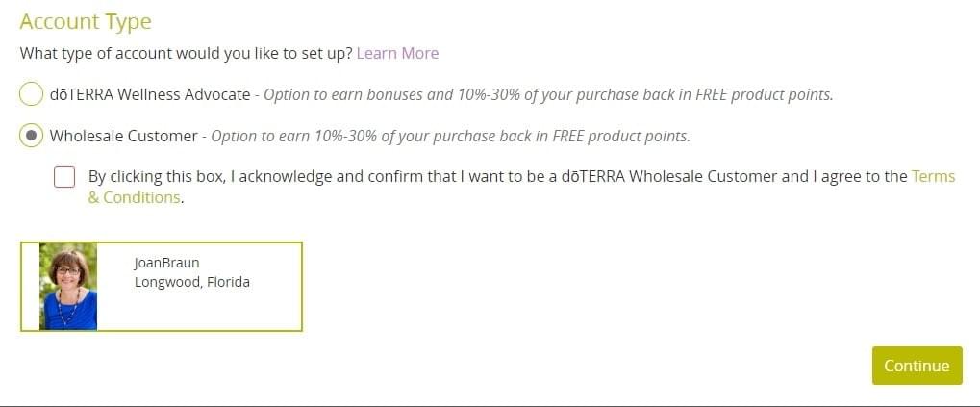980x407 pixels.
Task: Click the Continue button
Action: (x=917, y=366)
